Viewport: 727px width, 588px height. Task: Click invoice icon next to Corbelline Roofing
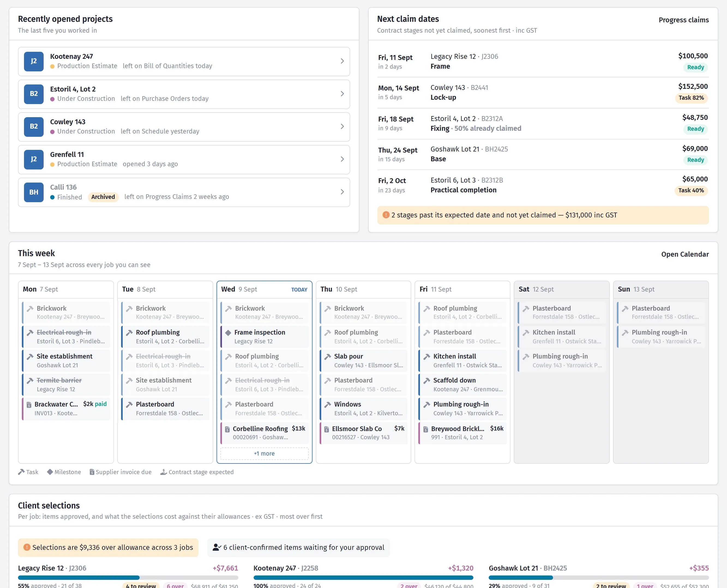(227, 429)
